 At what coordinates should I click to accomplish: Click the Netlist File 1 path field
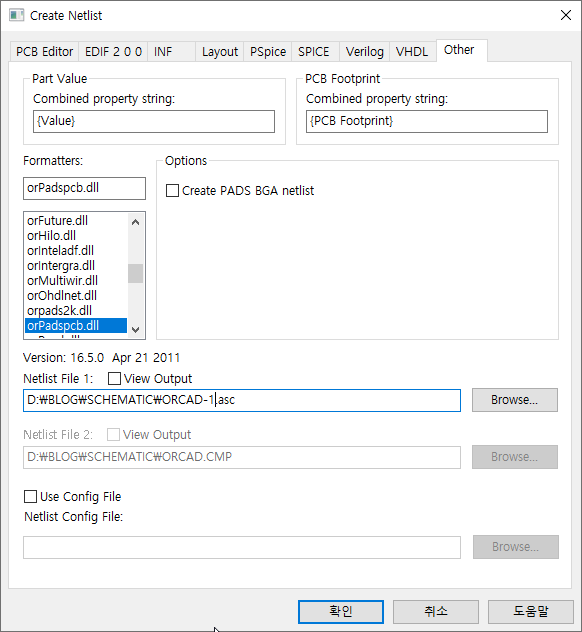242,400
